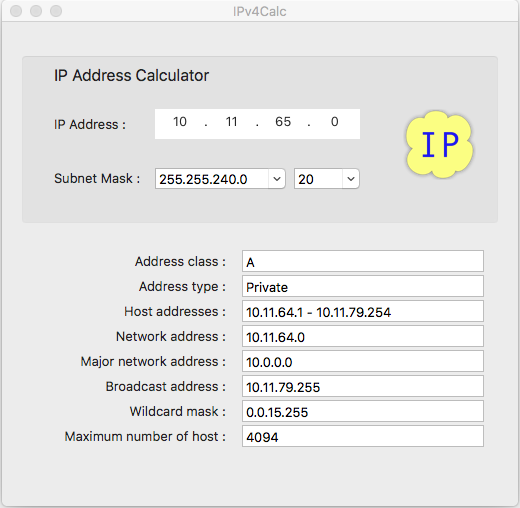Open the subnet mask 255.255.240.0 dropdown arrow
Image resolution: width=520 pixels, height=508 pixels.
tap(277, 179)
